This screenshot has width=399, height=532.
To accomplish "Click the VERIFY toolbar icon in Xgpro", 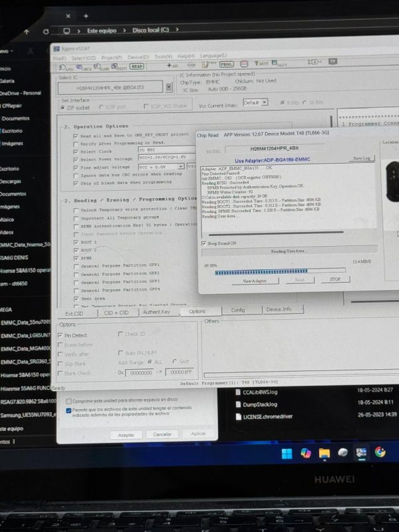I will (x=118, y=66).
